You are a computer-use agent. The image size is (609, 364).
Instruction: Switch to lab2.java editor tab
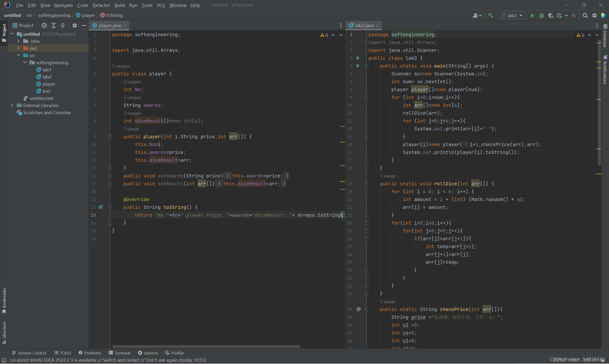[364, 25]
